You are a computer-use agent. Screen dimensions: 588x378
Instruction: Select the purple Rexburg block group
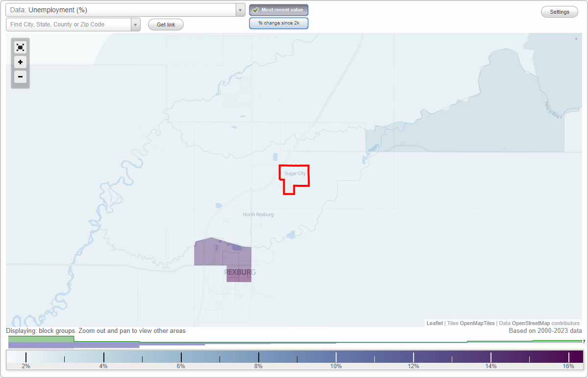211,250
